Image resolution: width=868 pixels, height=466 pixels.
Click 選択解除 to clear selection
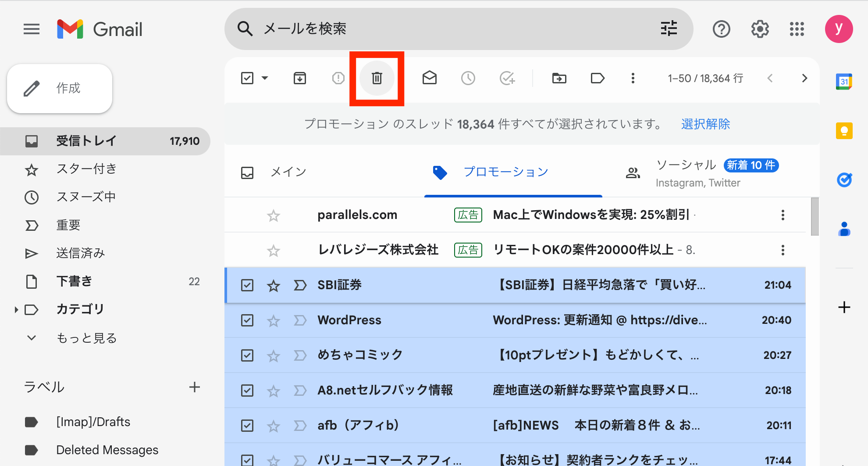(x=705, y=124)
